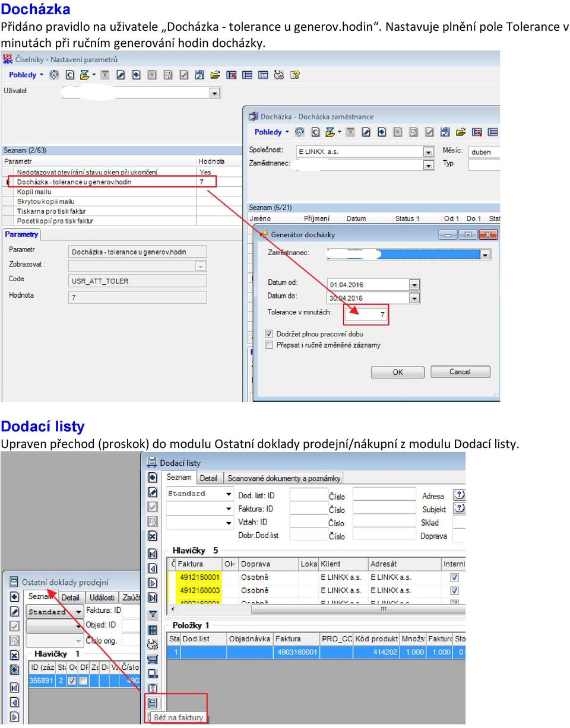This screenshot has width=570, height=728.
Task: Click refresh icon in Číselníky toolbar
Action: pos(54,75)
